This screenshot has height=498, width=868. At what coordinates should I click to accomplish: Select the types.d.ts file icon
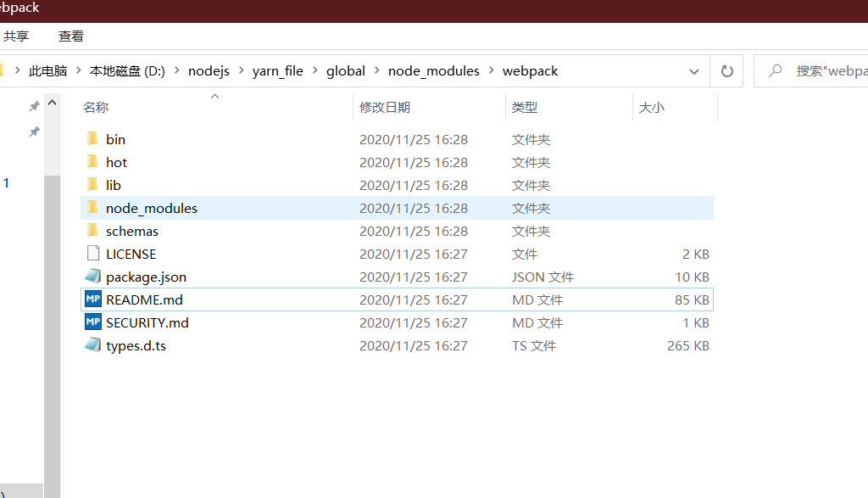pyautogui.click(x=93, y=344)
